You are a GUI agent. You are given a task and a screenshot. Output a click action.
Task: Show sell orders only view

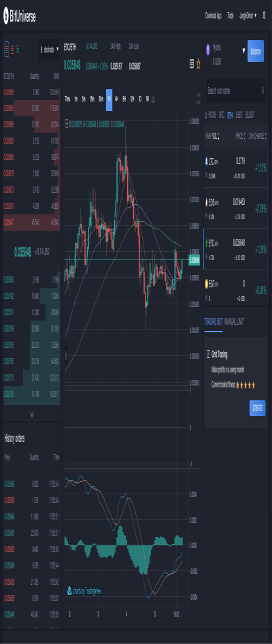12,50
